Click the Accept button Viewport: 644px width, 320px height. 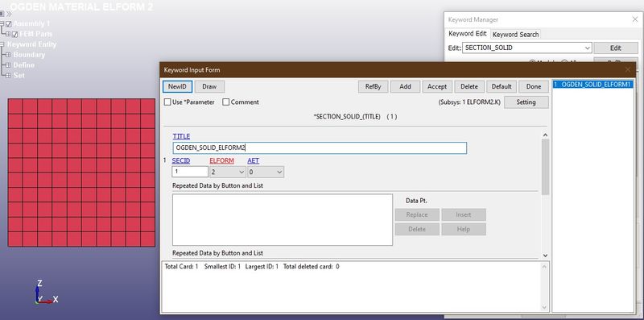point(437,86)
